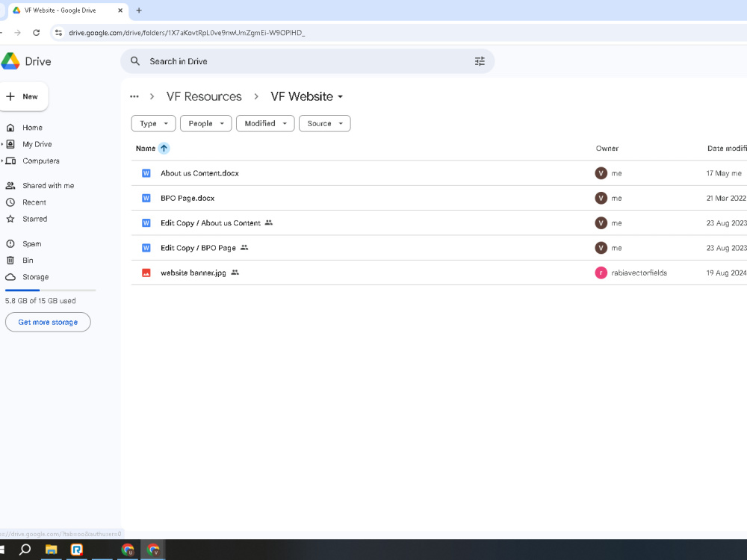Viewport: 747px width, 560px height.
Task: Click the Shared with me people icon
Action: (x=10, y=186)
